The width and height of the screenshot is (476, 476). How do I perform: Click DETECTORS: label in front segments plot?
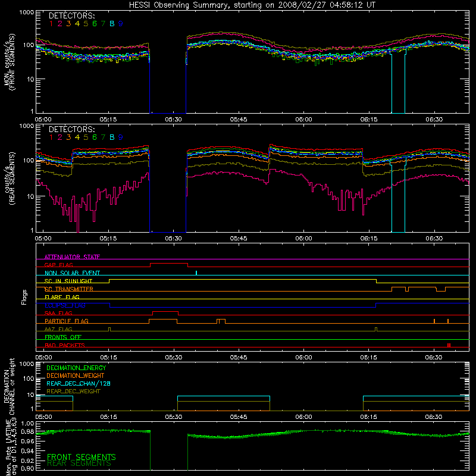[x=71, y=15]
